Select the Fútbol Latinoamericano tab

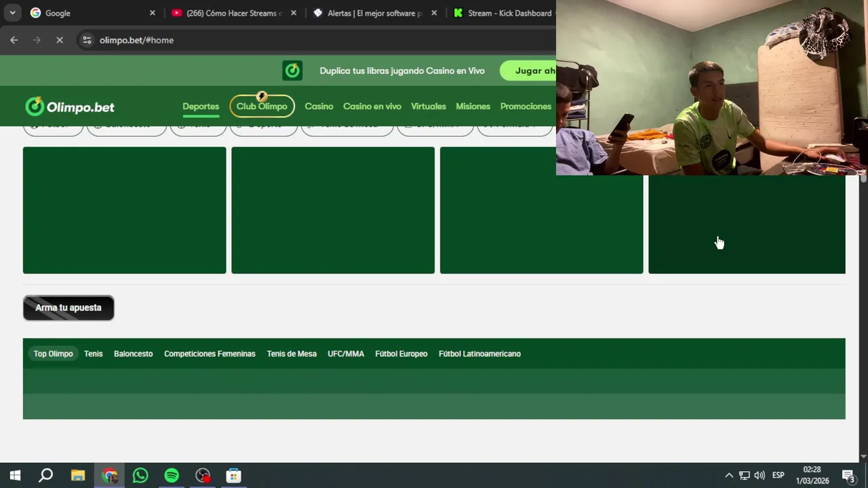tap(479, 354)
